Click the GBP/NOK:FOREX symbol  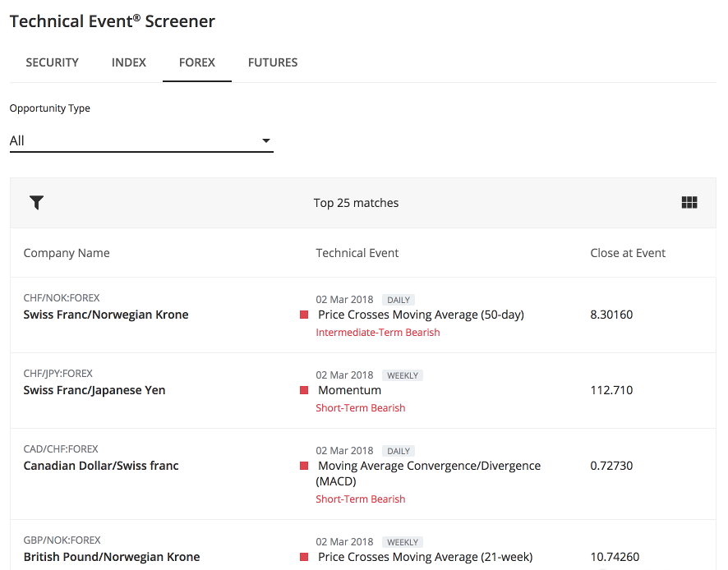(x=62, y=540)
